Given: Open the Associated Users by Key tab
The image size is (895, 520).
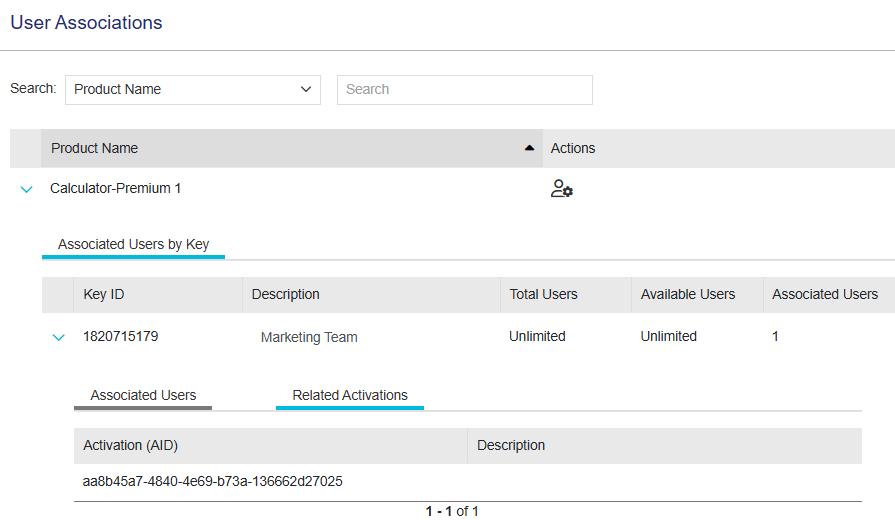Looking at the screenshot, I should [x=133, y=244].
